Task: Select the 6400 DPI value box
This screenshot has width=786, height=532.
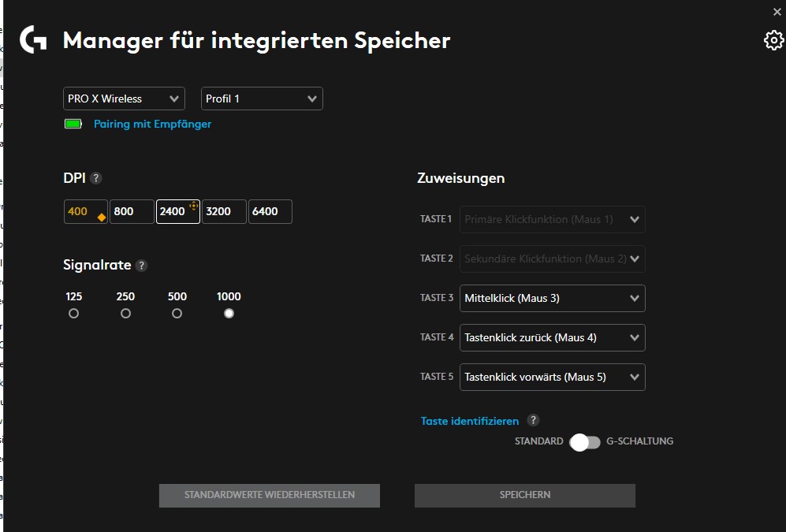Action: click(270, 211)
